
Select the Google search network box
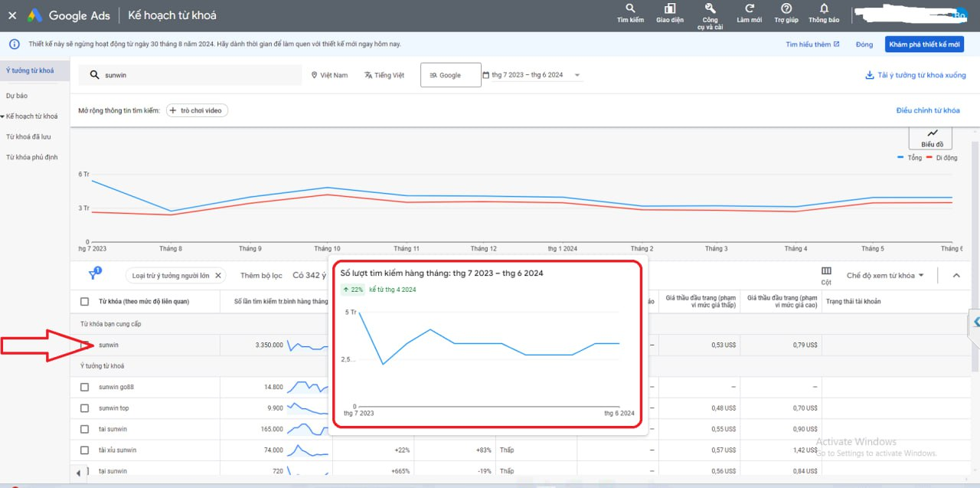point(451,75)
